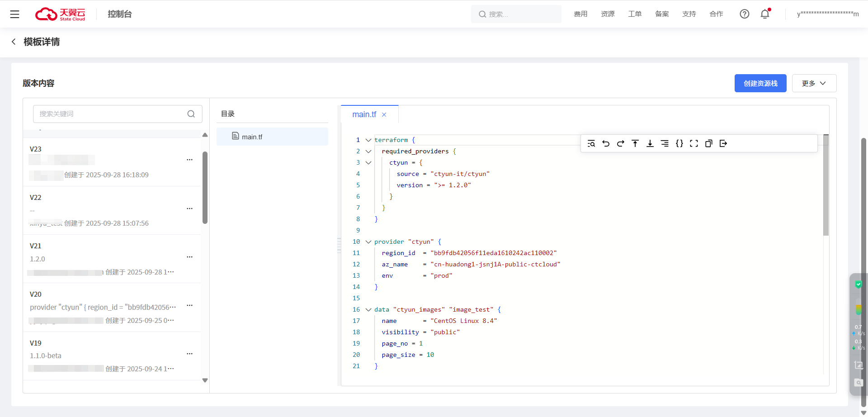Close the main.tf tab
This screenshot has width=868, height=417.
(x=384, y=115)
